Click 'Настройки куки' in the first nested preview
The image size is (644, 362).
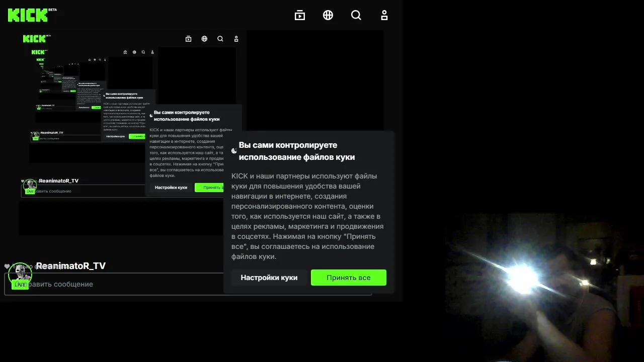click(x=171, y=188)
